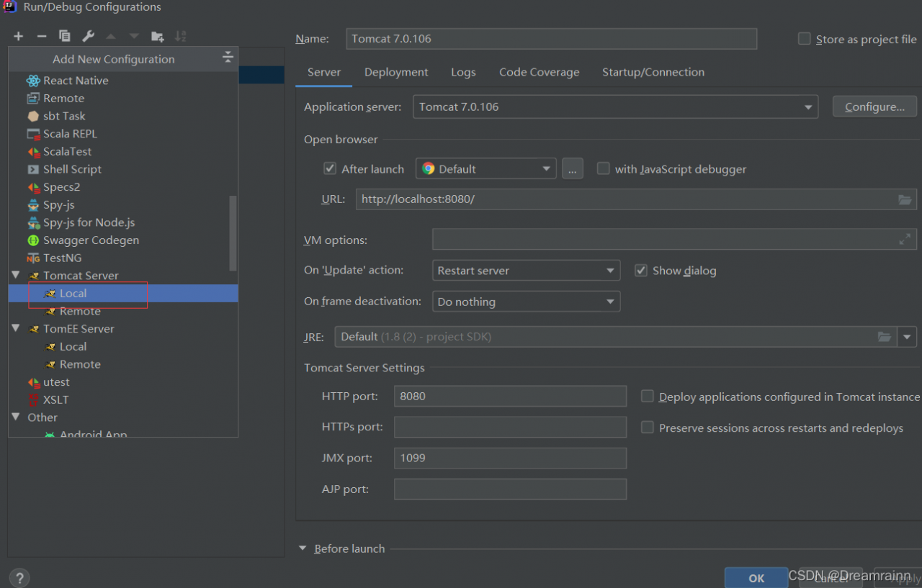Open the Code Coverage tab
The width and height of the screenshot is (922, 588).
[x=540, y=72]
